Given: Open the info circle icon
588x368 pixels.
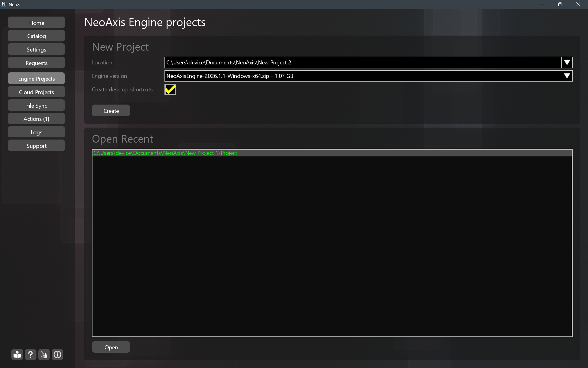Looking at the screenshot, I should tap(58, 355).
